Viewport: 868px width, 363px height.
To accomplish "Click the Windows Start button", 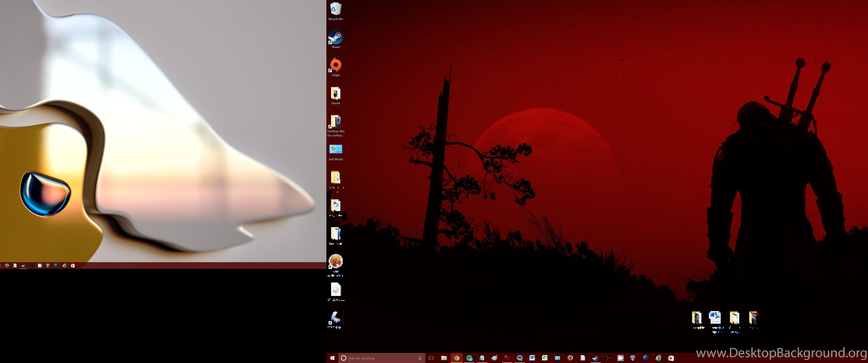I will (x=332, y=358).
